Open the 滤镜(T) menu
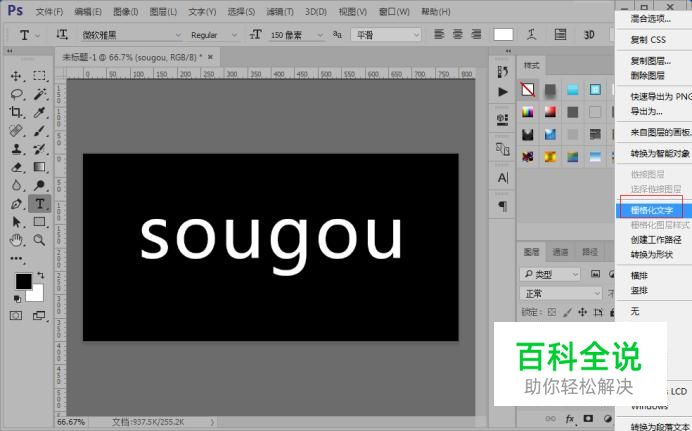692x431 pixels. 280,11
